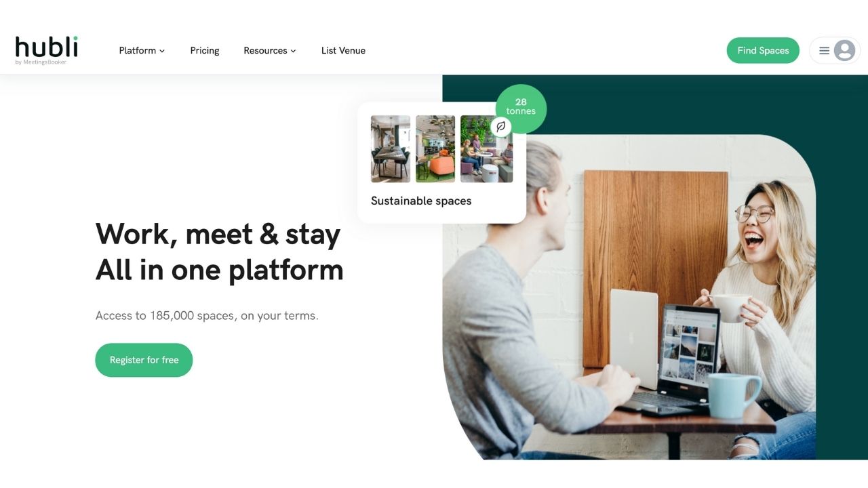Select the dining table room thumbnail
This screenshot has height=488, width=868.
coord(391,149)
